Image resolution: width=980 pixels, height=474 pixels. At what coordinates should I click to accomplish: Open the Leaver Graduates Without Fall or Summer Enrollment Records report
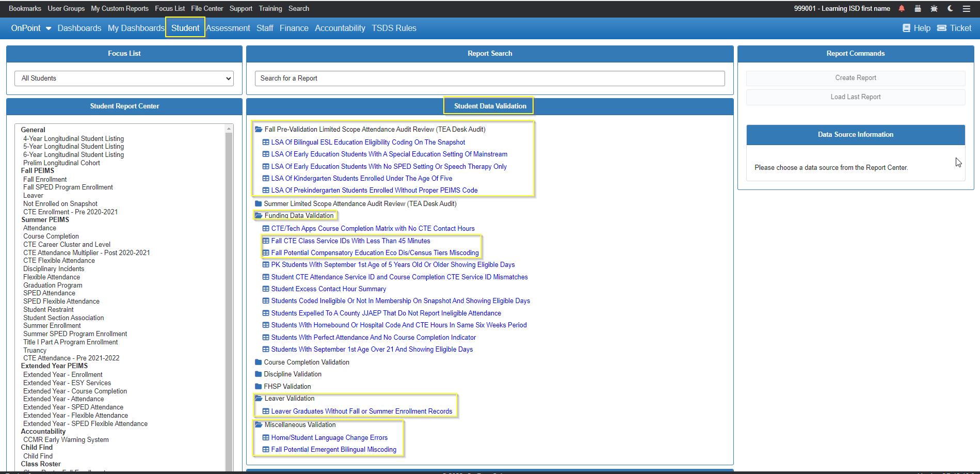tap(361, 411)
